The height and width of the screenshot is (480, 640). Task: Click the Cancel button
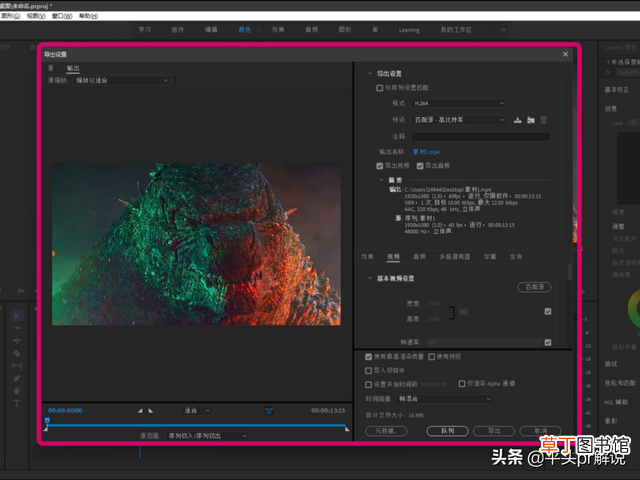(x=540, y=431)
